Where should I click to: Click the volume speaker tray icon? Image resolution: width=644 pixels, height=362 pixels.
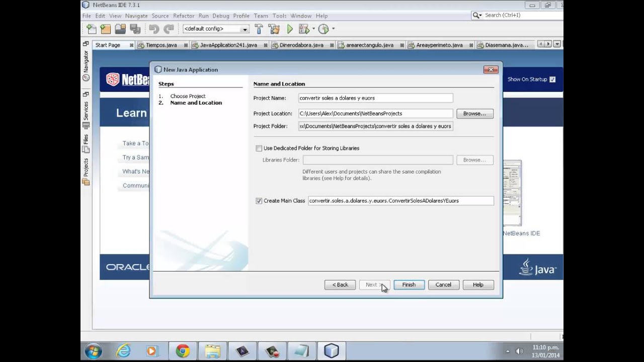520,351
